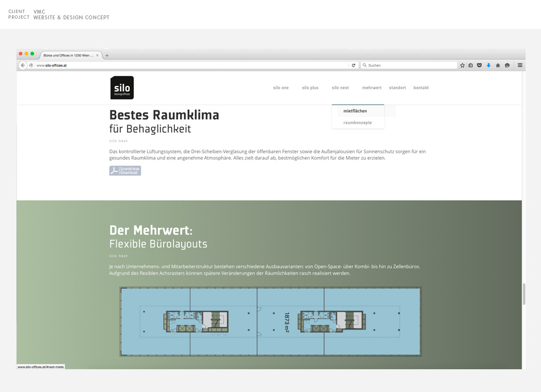Image resolution: width=541 pixels, height=392 pixels.
Task: Navigate to silo one section
Action: pyautogui.click(x=281, y=88)
